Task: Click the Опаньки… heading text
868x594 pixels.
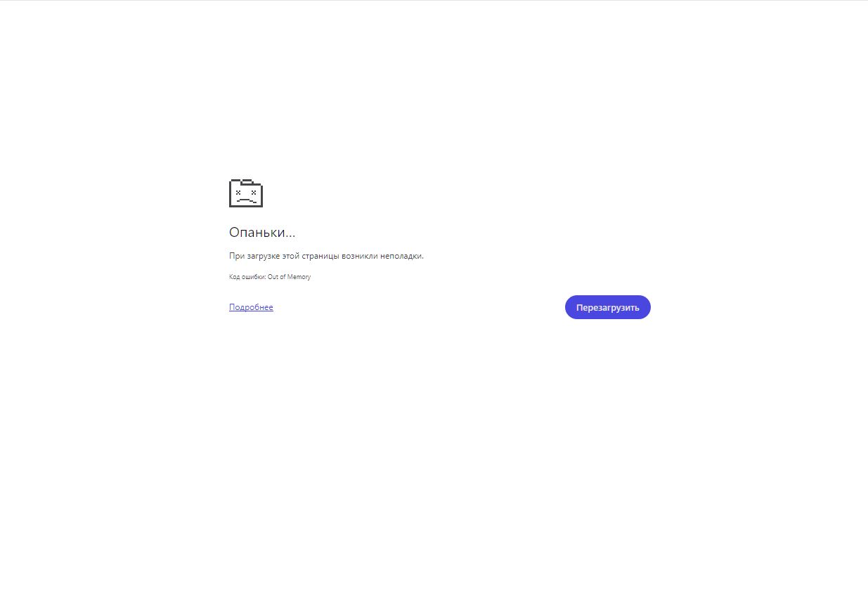Action: (262, 232)
